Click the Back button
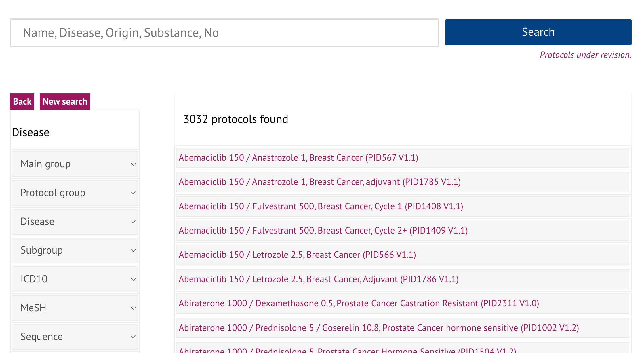644x353 pixels. tap(22, 102)
